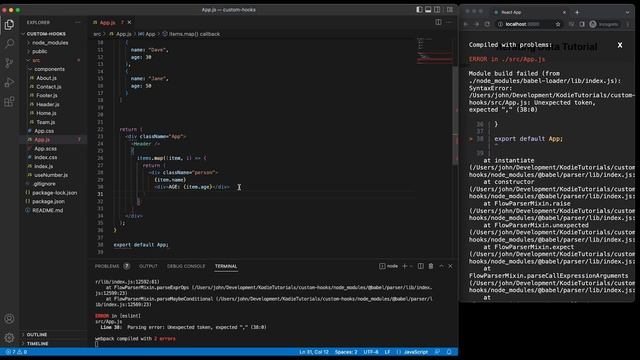Open the Extensions view
This screenshot has height=360, width=640.
(9, 102)
